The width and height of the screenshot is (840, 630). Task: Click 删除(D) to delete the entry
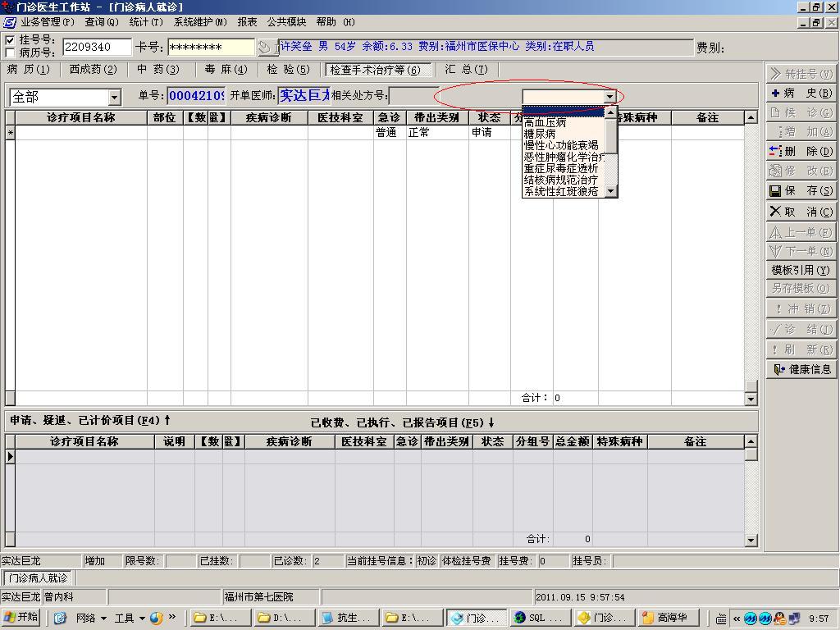tap(801, 152)
